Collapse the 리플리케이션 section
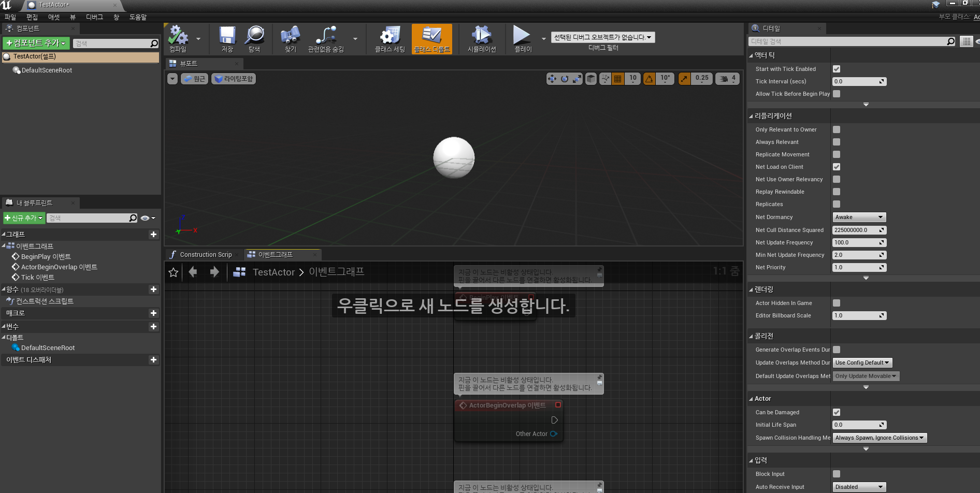980x493 pixels. pyautogui.click(x=751, y=116)
